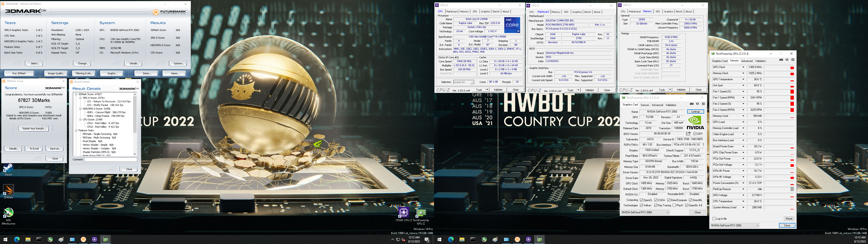Toggle the UEFI checkbox in GPU-Z
Viewport: 868px width, 244px height.
(x=695, y=134)
